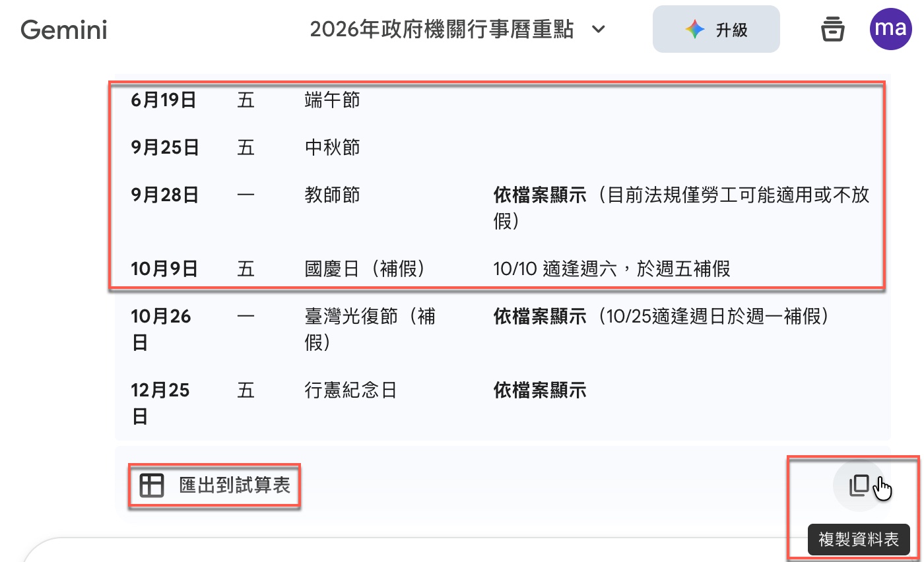Expand the chevron next to the conversation title
Screen dimensions: 924x562
pos(599,30)
